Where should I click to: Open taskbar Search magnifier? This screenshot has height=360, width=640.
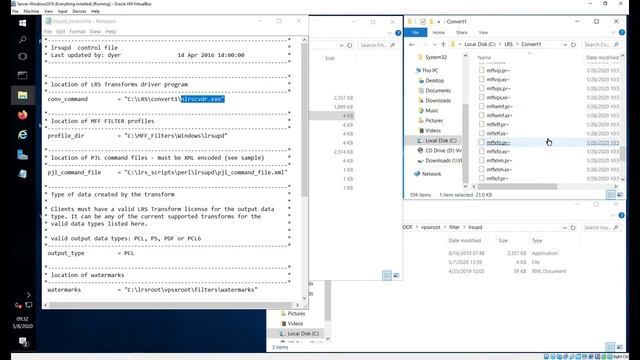point(22,40)
